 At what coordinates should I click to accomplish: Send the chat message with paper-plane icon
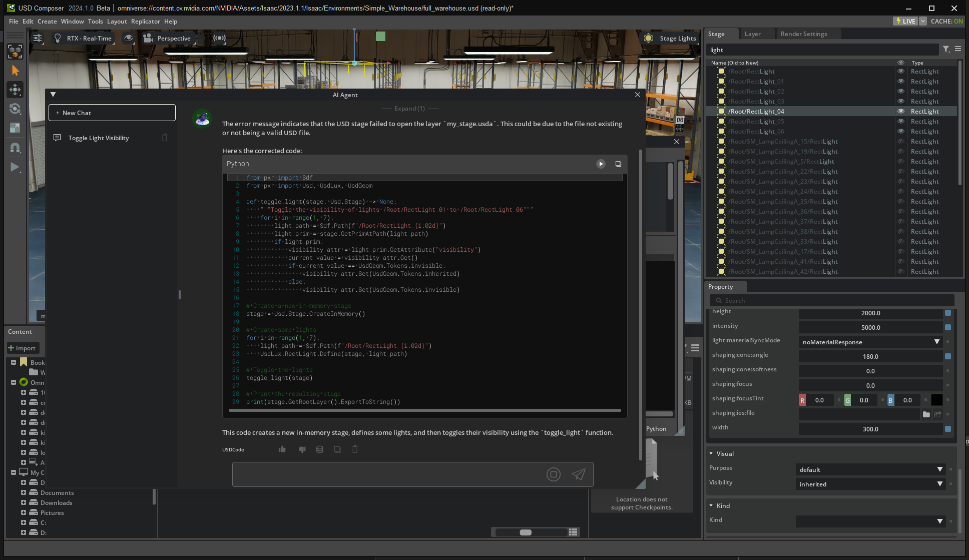[x=579, y=474]
